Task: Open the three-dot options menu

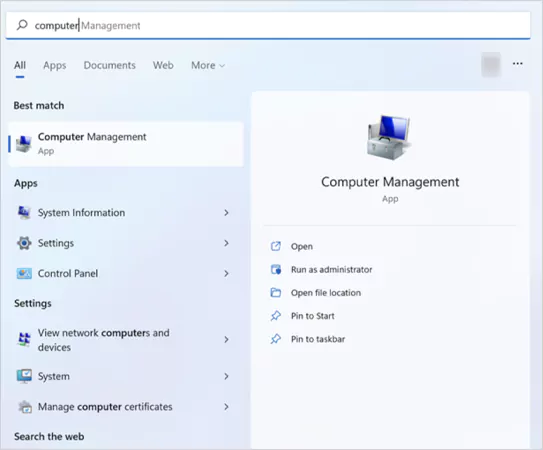Action: pyautogui.click(x=517, y=64)
